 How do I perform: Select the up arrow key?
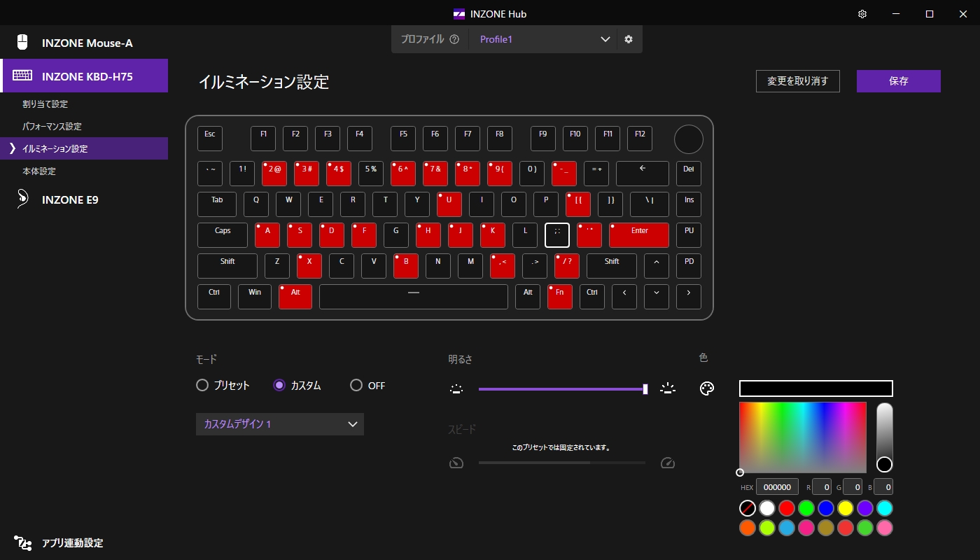(657, 266)
